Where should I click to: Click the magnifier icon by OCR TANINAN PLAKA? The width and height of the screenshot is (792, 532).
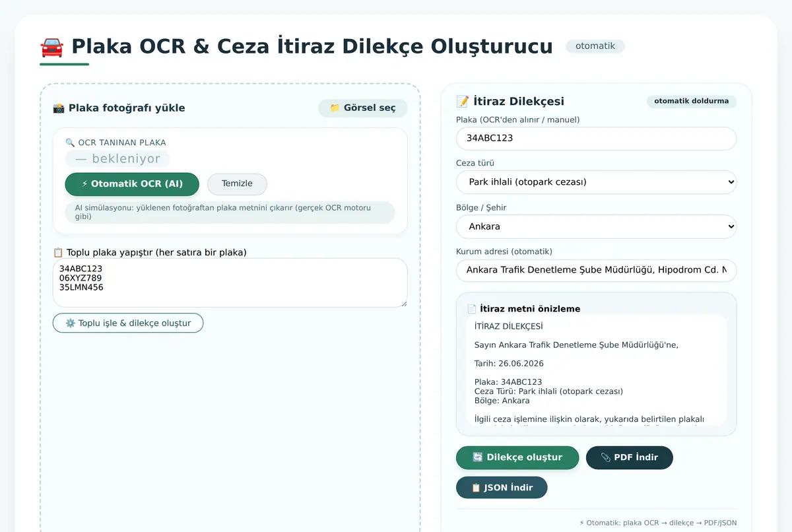[x=70, y=143]
